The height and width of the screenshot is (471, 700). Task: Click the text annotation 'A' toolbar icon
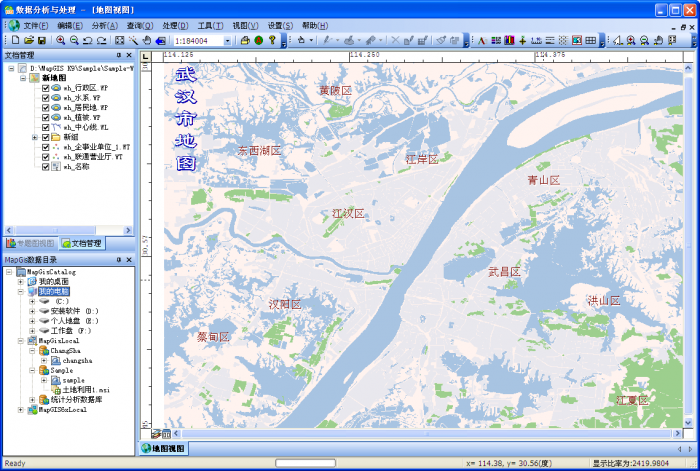point(481,40)
